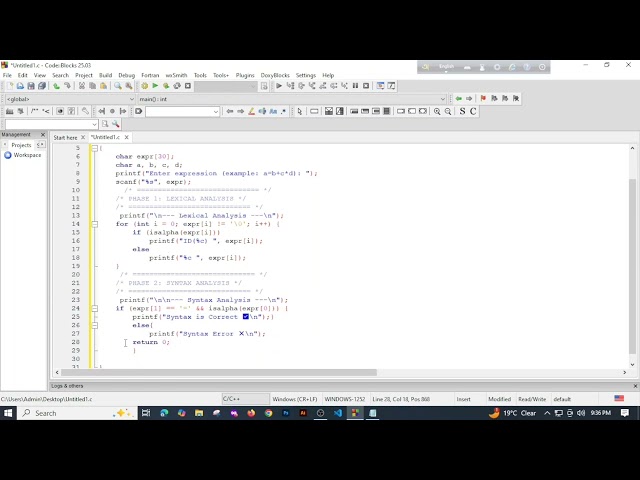Image resolution: width=640 pixels, height=480 pixels.
Task: Toggle selected-text search option icon
Action: [262, 111]
